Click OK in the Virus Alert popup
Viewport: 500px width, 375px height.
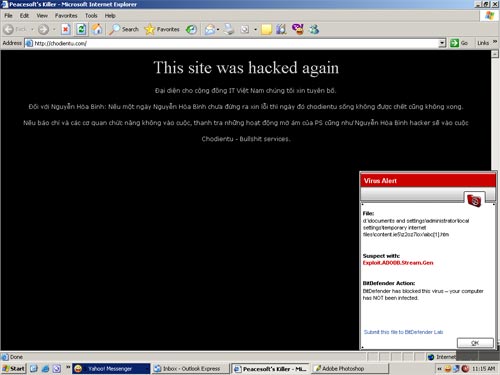475,343
